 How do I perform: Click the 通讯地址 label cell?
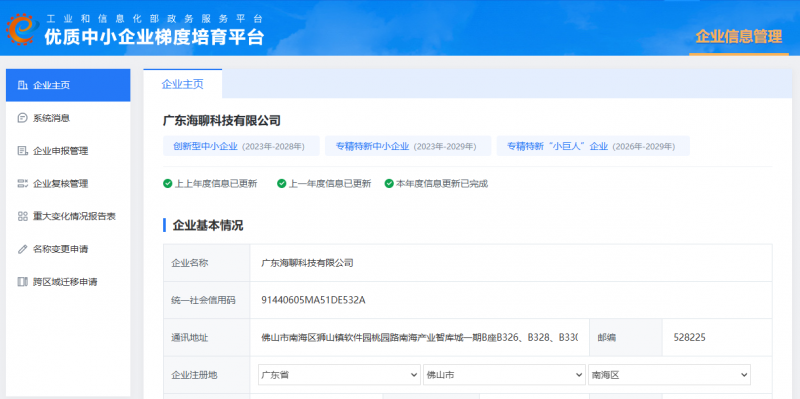pos(207,337)
